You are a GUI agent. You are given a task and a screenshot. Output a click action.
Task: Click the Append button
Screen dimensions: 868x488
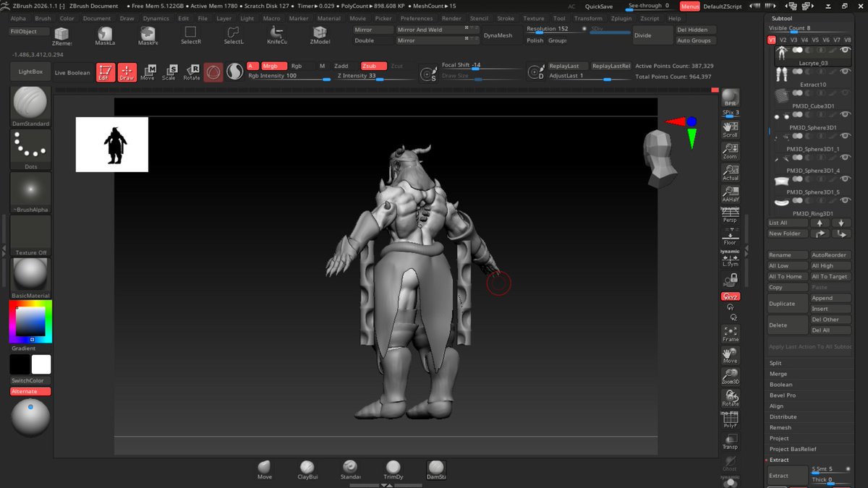(x=830, y=298)
